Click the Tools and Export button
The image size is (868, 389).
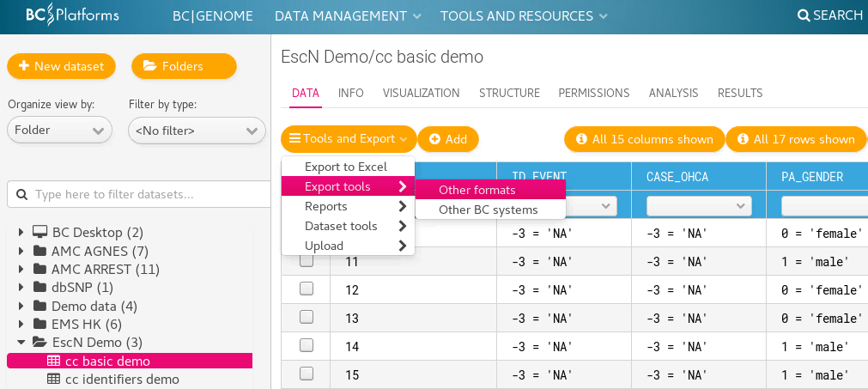(x=349, y=139)
